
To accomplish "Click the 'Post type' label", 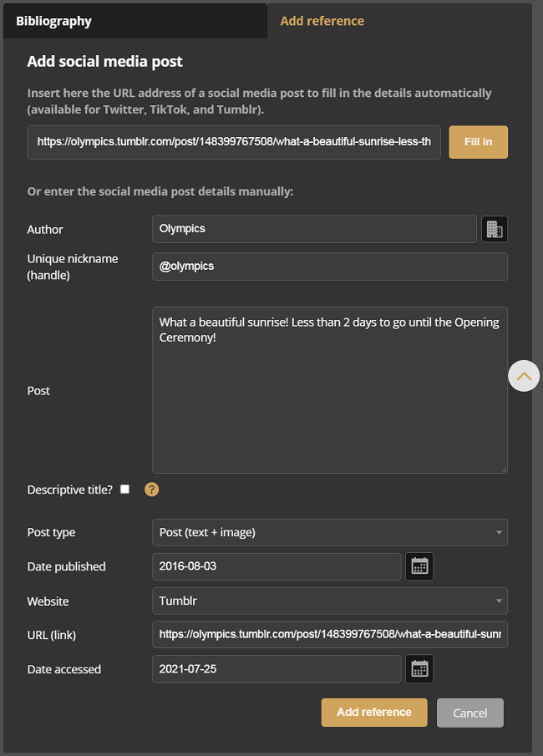I will (51, 532).
